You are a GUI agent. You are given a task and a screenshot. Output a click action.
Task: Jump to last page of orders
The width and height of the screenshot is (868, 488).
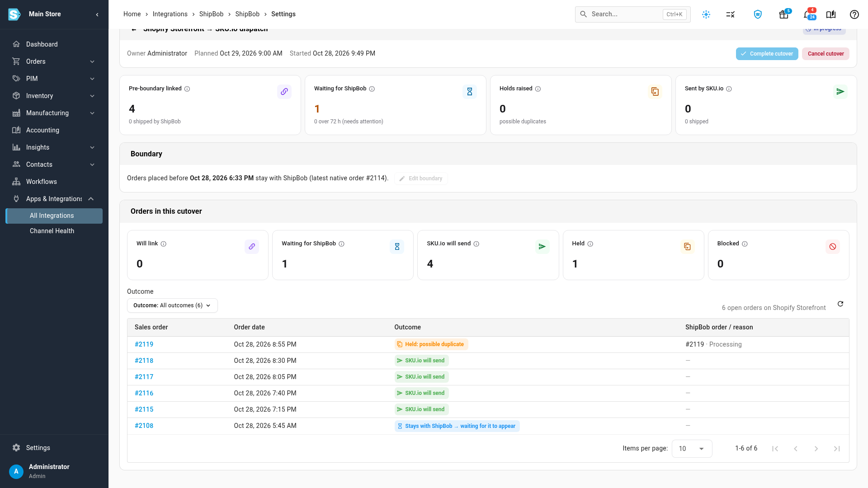tap(837, 449)
